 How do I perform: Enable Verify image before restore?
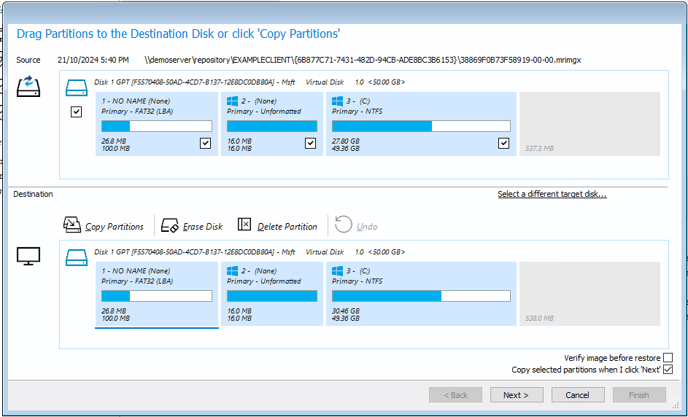coord(668,358)
